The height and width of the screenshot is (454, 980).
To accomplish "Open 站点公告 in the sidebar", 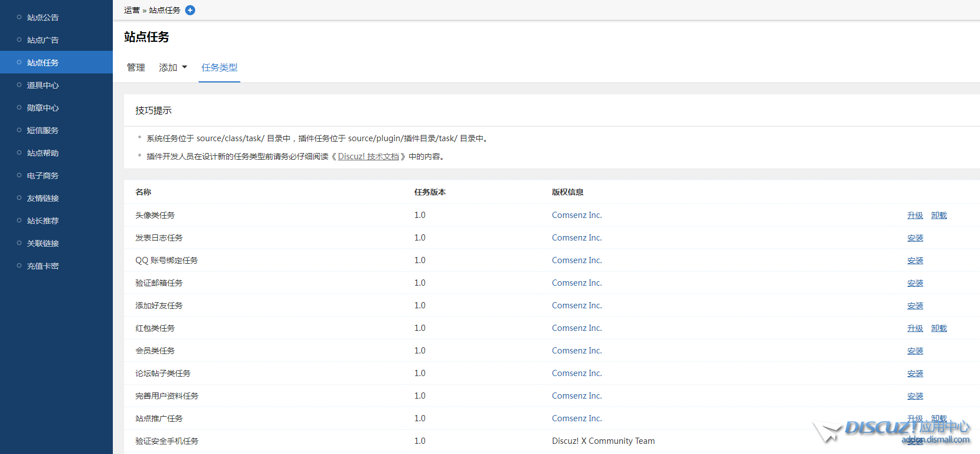I will (x=43, y=18).
